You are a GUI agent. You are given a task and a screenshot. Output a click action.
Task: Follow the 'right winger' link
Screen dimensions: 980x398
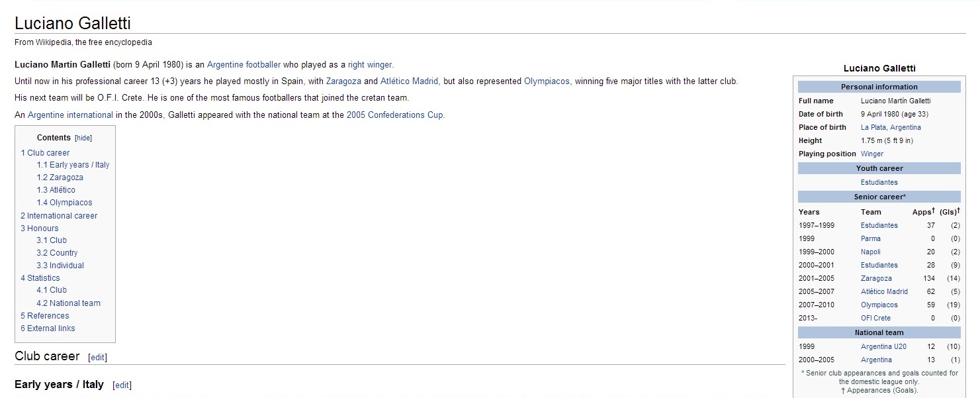point(371,65)
